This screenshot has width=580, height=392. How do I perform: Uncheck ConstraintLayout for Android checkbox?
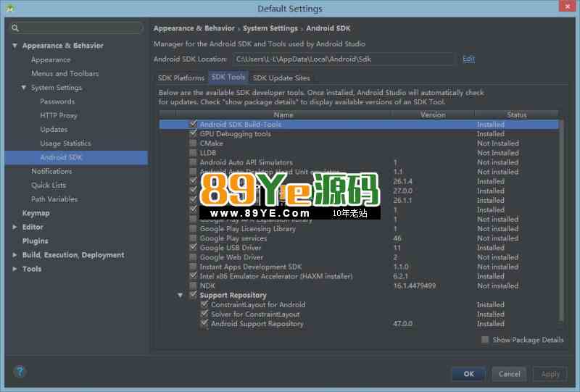point(204,304)
